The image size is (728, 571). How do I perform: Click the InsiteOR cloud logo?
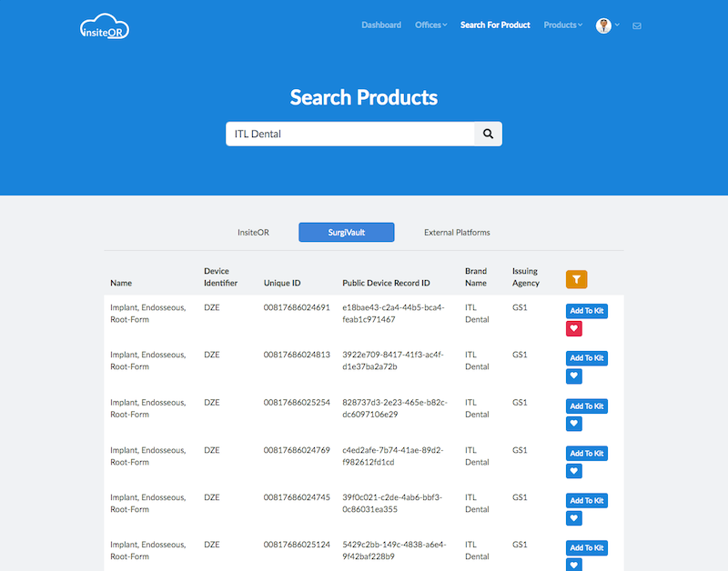click(x=104, y=26)
